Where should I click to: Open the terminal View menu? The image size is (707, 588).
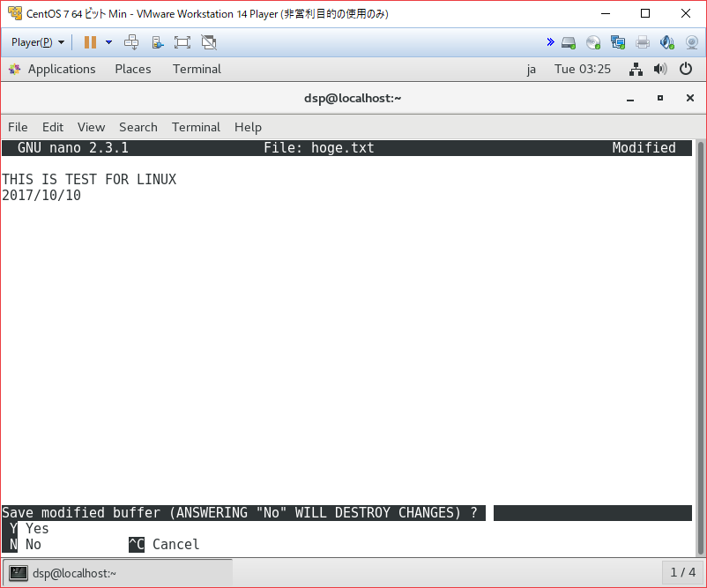(x=91, y=127)
